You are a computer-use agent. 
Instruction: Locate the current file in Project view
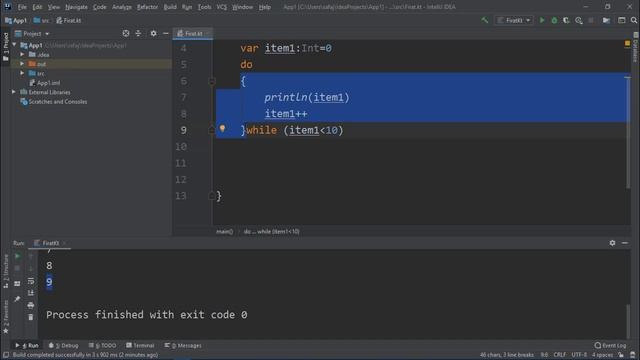(x=126, y=33)
